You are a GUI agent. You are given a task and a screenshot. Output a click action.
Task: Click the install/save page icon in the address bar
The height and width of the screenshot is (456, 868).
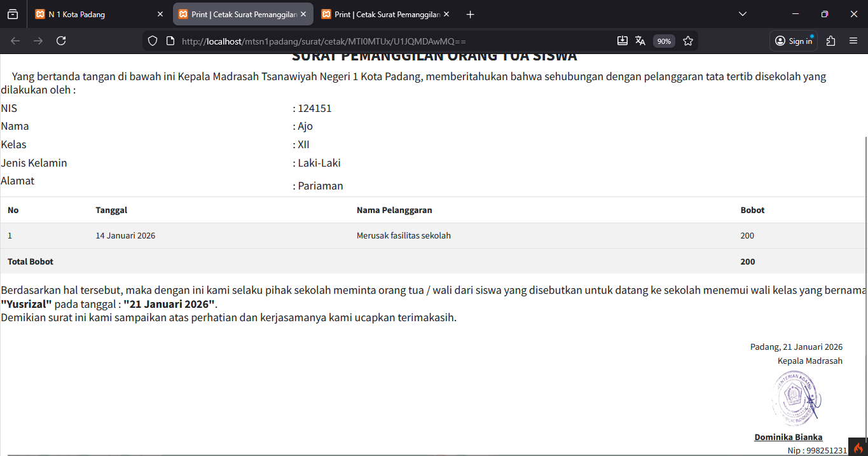(x=622, y=41)
